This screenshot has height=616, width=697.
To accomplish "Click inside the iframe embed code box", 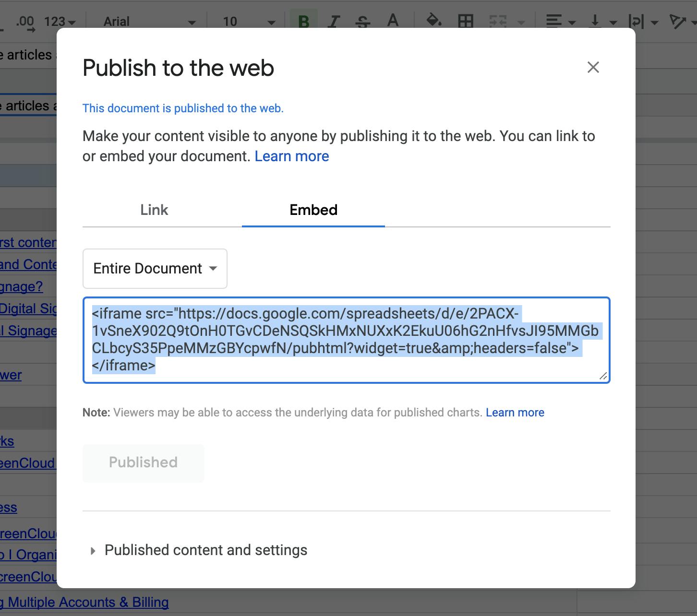I will [347, 340].
